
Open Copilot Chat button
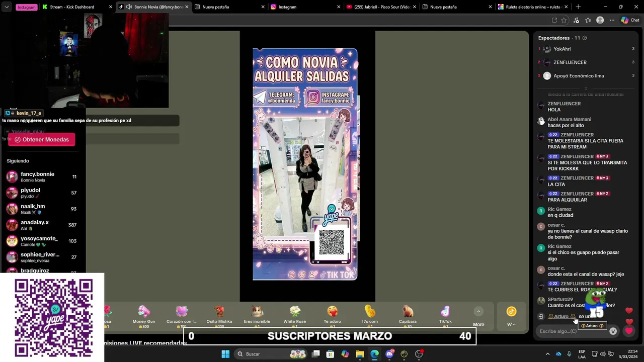(x=630, y=20)
